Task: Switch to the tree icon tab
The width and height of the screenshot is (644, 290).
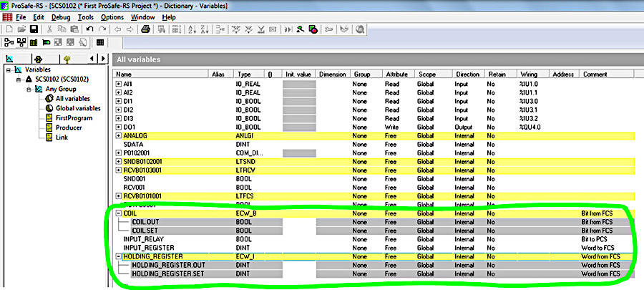Action: [67, 59]
